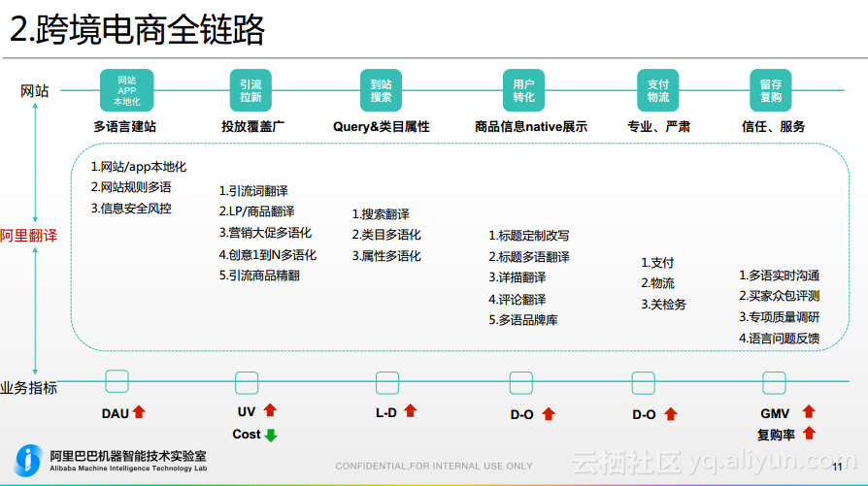Click the red 阿里翻译 label
This screenshot has height=486, width=868.
pos(29,236)
